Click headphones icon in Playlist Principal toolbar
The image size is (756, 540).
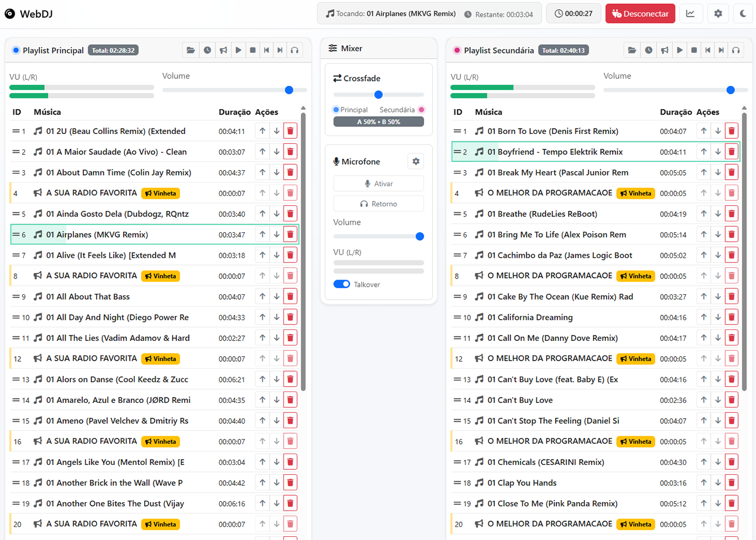(x=294, y=50)
